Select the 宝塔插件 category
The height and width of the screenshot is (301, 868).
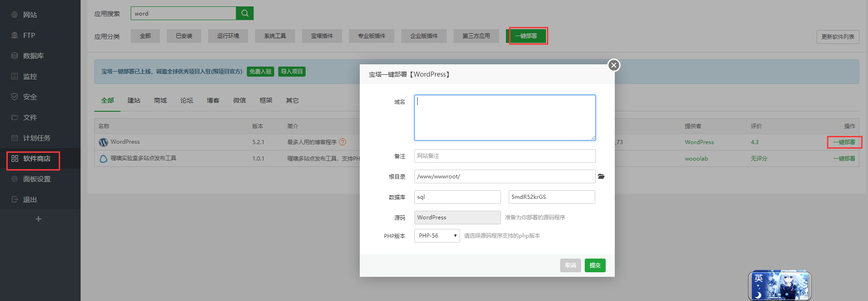(322, 36)
